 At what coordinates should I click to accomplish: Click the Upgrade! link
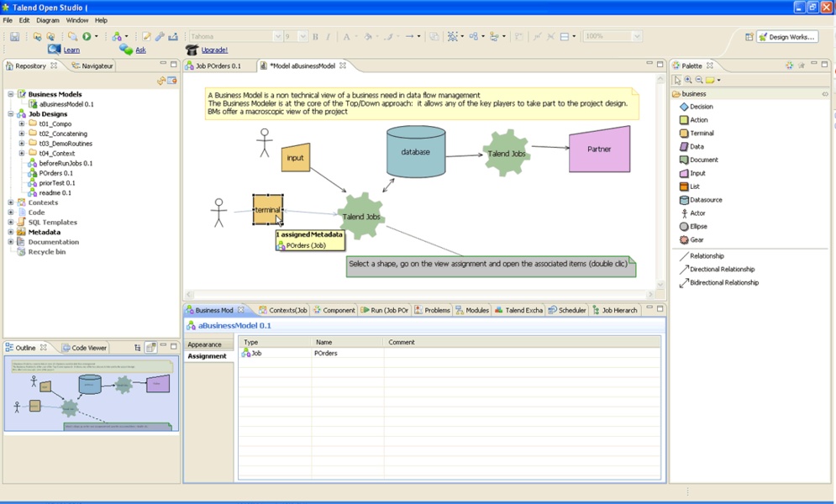point(214,50)
